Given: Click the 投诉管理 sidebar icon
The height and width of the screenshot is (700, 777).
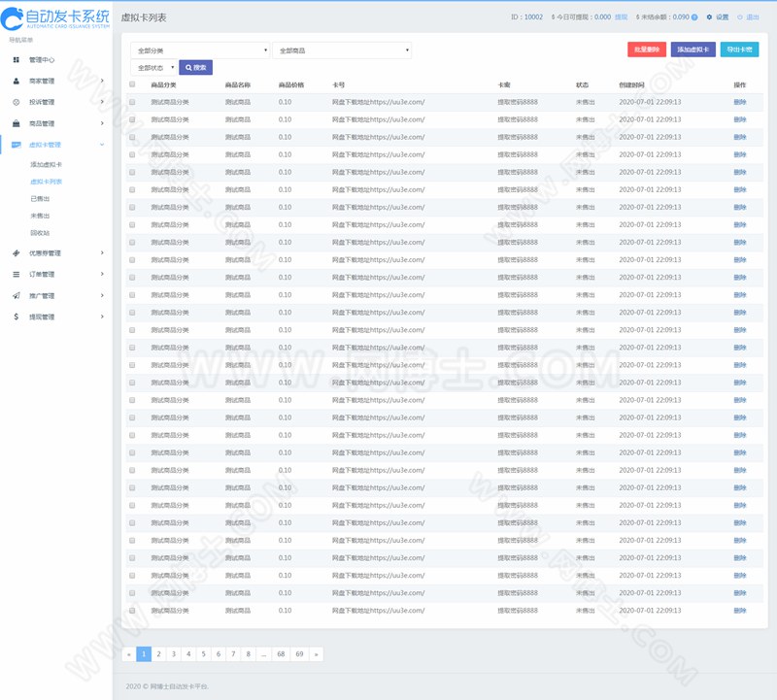Looking at the screenshot, I should pyautogui.click(x=17, y=102).
